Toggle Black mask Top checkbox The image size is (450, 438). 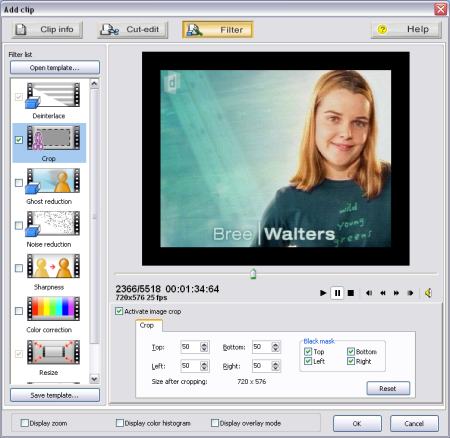[308, 352]
